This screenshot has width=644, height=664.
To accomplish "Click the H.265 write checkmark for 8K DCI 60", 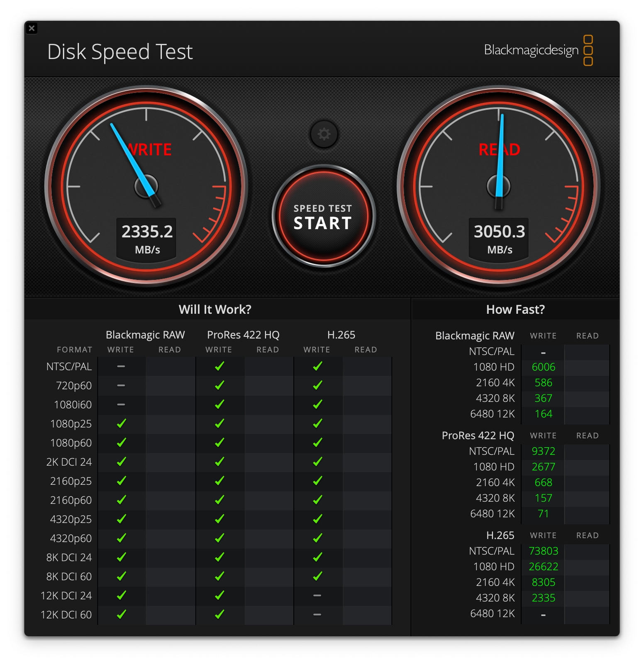I will tap(317, 576).
